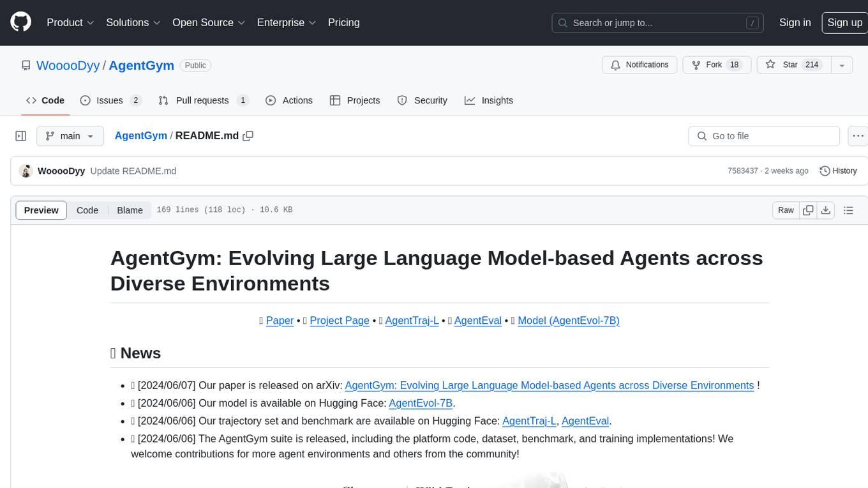Expand the Open Source menu

[x=209, y=22]
